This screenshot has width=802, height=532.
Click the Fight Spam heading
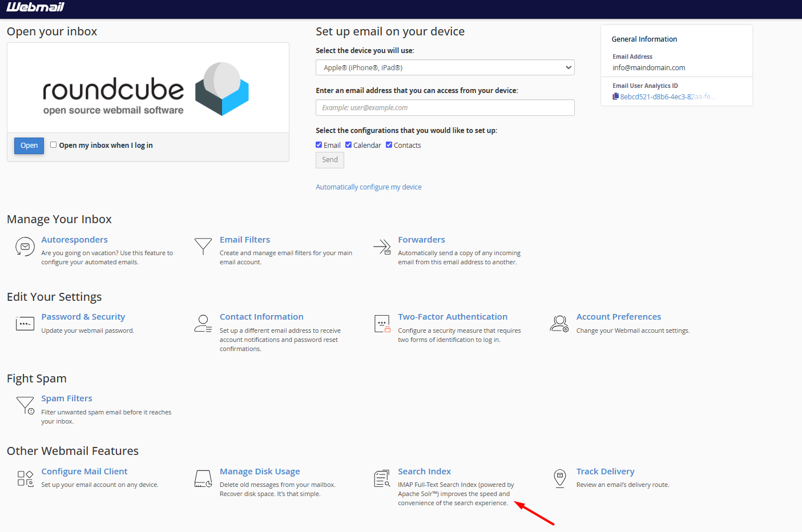coord(37,378)
